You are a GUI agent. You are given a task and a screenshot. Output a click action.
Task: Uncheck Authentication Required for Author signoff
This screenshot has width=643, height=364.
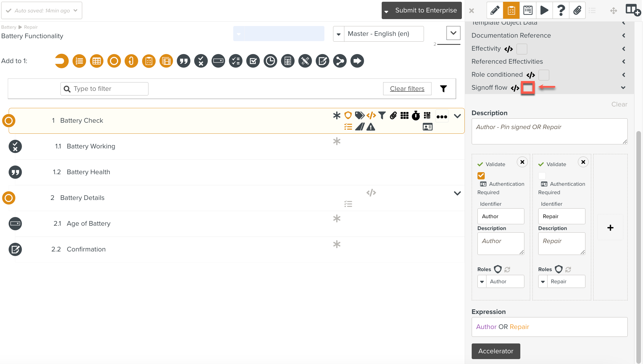(x=481, y=176)
